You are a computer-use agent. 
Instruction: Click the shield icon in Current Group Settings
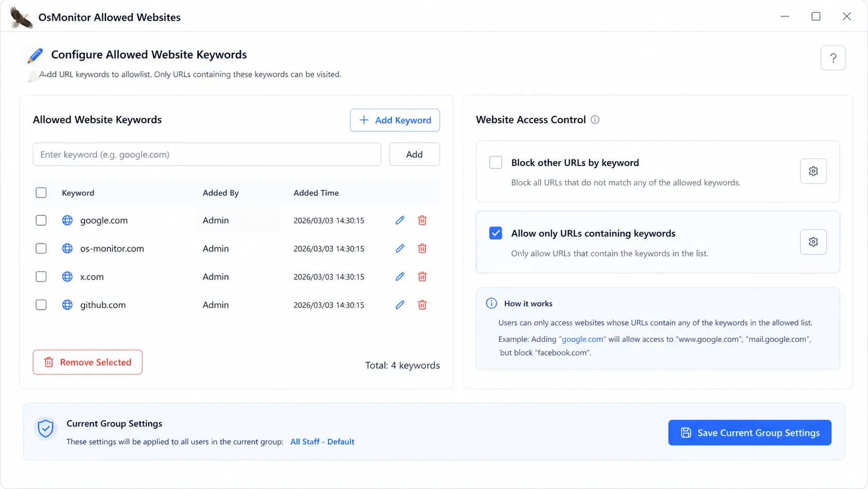pyautogui.click(x=46, y=429)
